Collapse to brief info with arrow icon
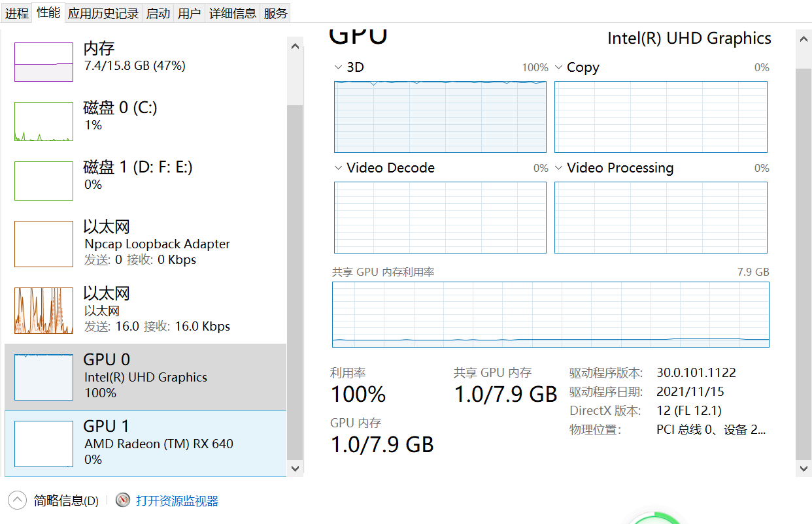 18,500
